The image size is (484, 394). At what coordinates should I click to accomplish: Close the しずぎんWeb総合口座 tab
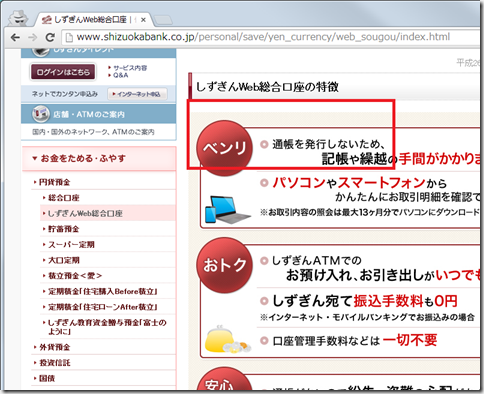point(143,20)
